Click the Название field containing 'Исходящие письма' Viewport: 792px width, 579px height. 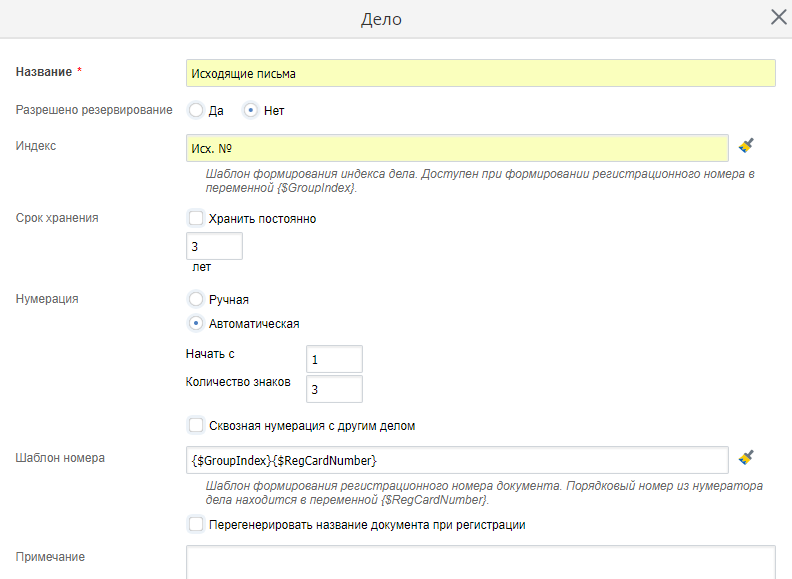[x=480, y=73]
